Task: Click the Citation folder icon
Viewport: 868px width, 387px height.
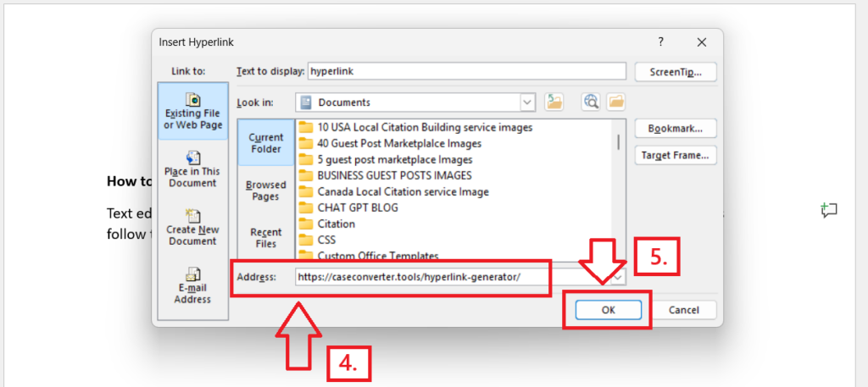Action: 306,224
